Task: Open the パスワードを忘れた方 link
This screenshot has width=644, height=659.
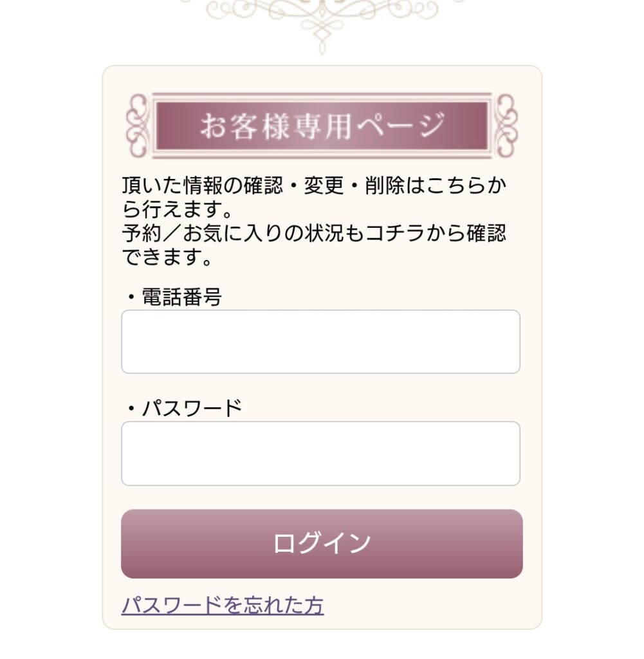Action: (223, 606)
